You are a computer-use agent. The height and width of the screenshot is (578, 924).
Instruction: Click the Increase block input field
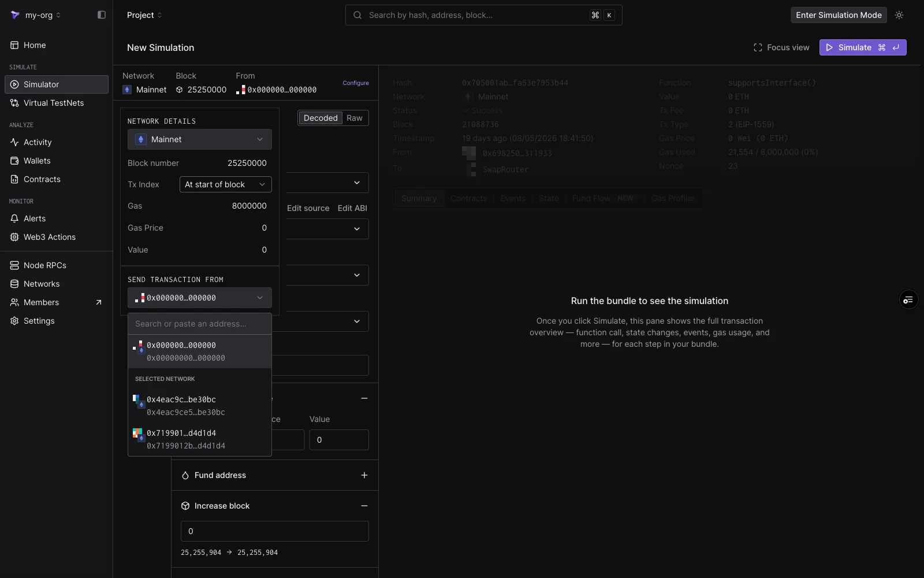click(x=275, y=531)
